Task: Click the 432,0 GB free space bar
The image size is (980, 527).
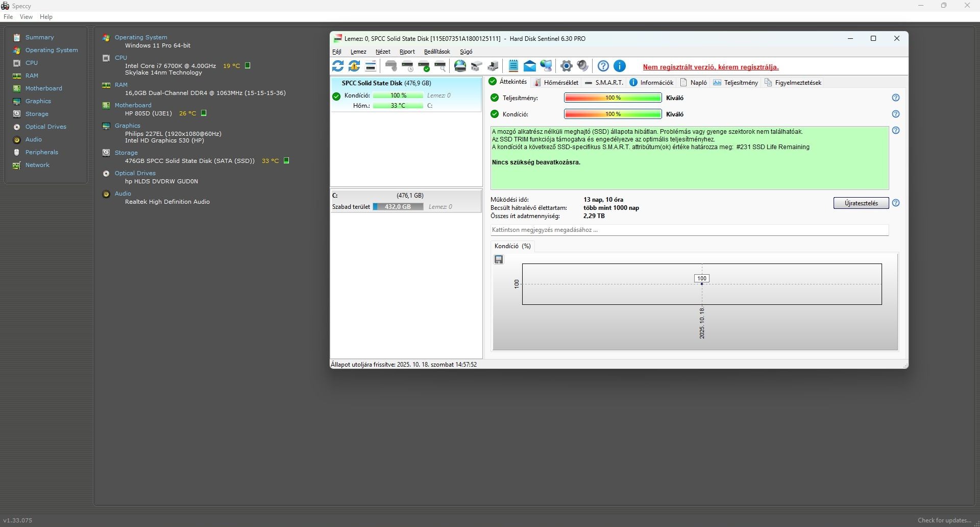Action: pos(398,207)
